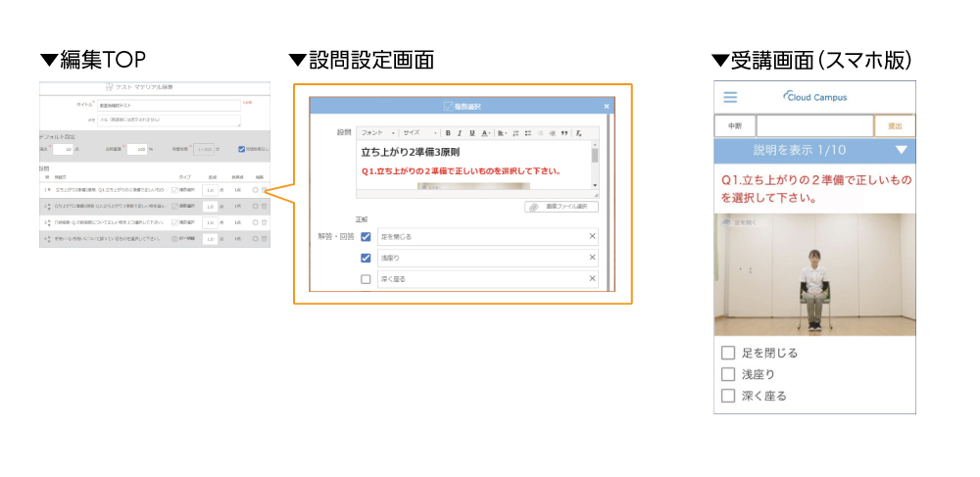Remove the 深く座る answer in dialog
This screenshot has width=980, height=477.
593,278
